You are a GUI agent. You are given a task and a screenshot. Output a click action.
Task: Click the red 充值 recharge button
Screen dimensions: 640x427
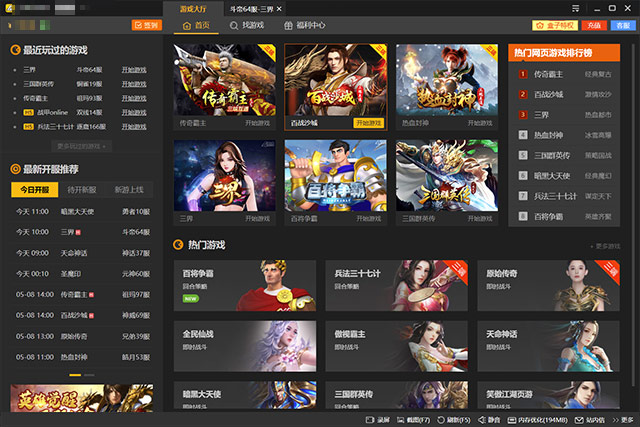tap(594, 25)
